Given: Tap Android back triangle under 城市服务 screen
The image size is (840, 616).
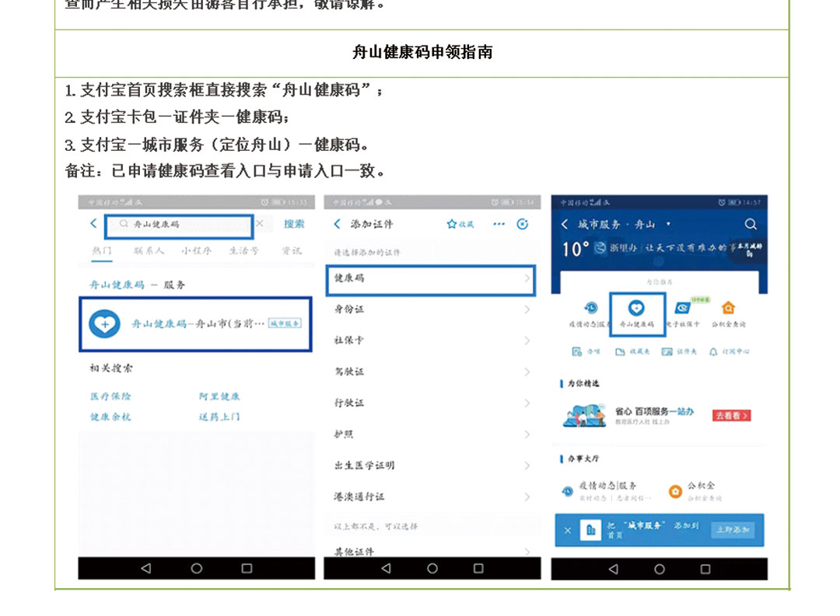Looking at the screenshot, I should click(x=614, y=569).
